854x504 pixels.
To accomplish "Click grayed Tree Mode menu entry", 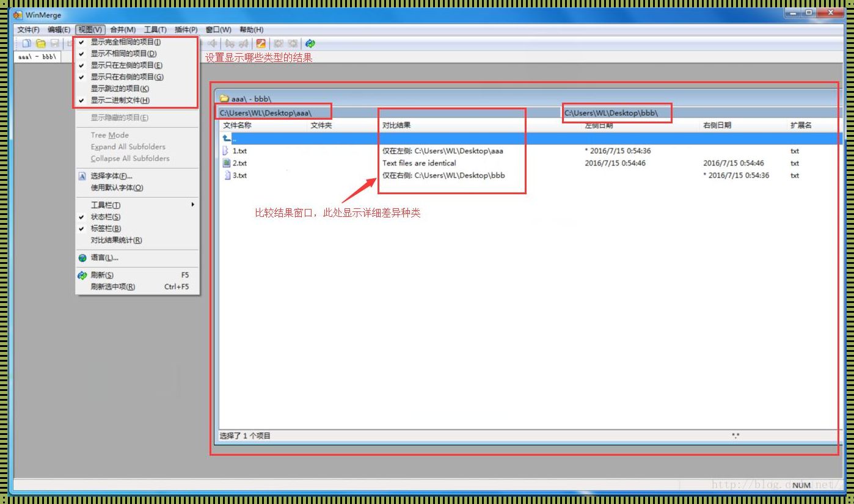I will tap(137, 135).
